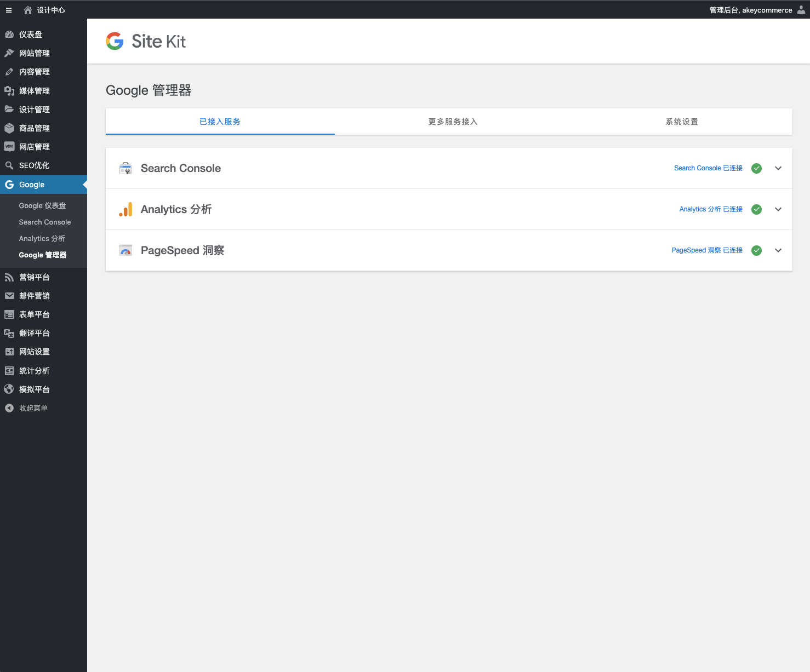This screenshot has width=810, height=672.
Task: Click the collapse arrow icon for 收起菜单
Action: click(9, 408)
